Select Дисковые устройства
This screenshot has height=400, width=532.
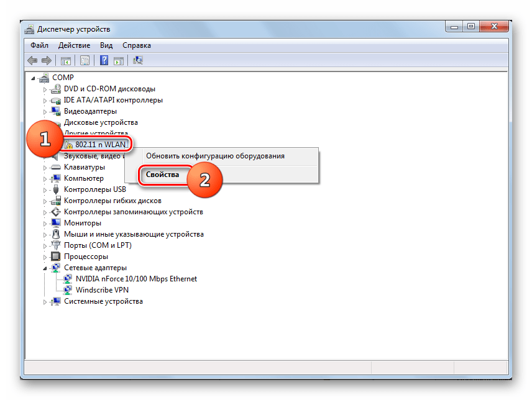pos(101,122)
